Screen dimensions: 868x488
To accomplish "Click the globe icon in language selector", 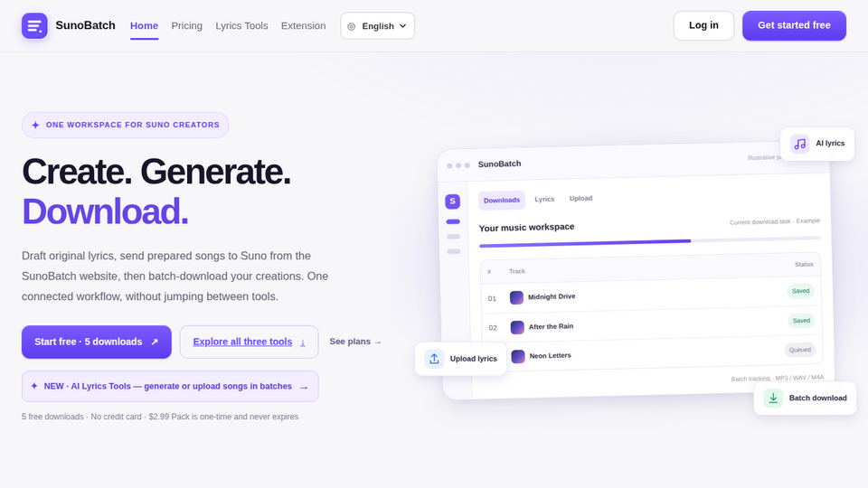I will coord(351,26).
